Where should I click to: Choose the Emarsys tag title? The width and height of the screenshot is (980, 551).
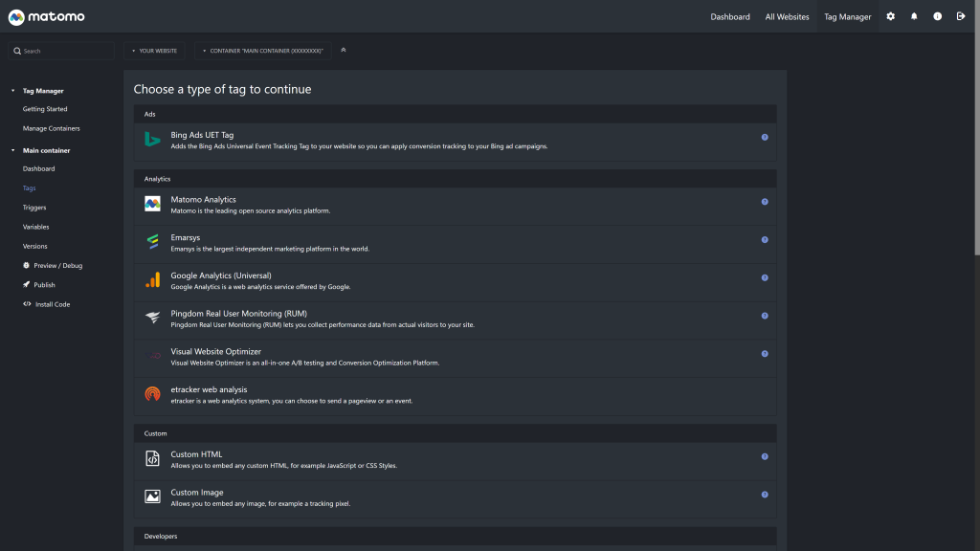[185, 237]
